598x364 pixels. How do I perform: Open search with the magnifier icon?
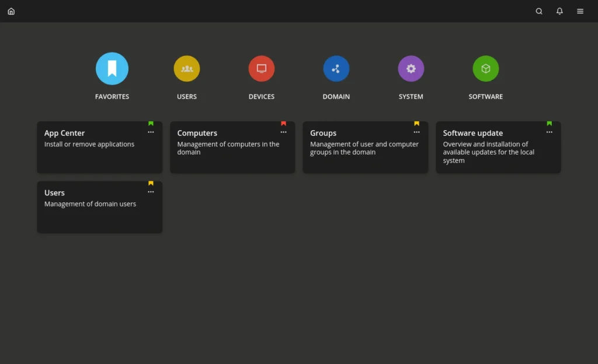pos(539,11)
